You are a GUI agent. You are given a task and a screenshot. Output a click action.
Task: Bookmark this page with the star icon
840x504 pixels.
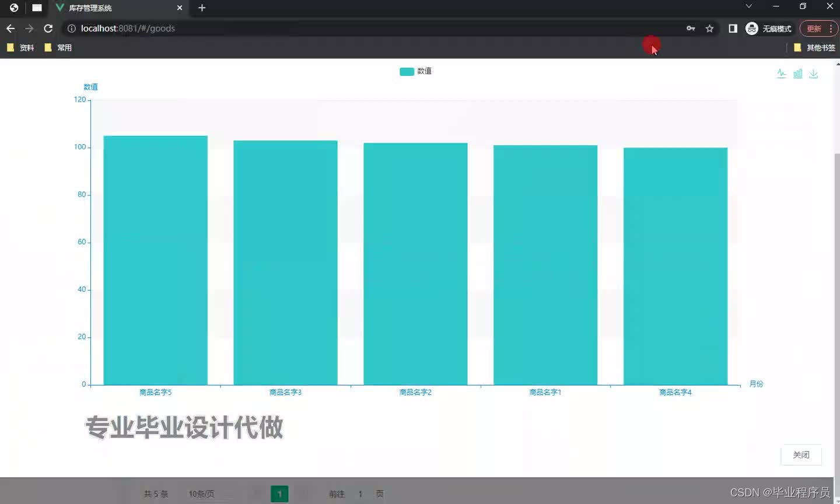[x=709, y=28]
